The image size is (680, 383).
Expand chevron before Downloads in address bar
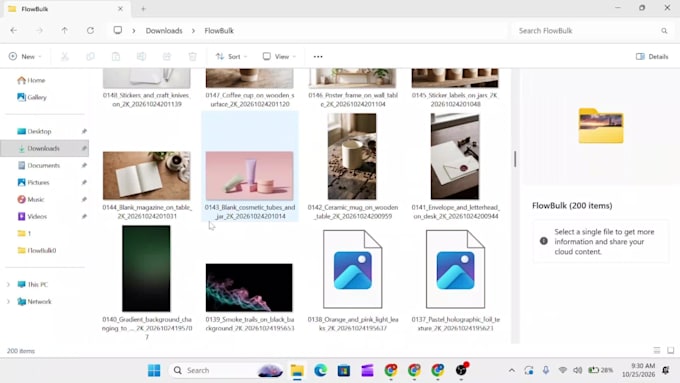(134, 31)
